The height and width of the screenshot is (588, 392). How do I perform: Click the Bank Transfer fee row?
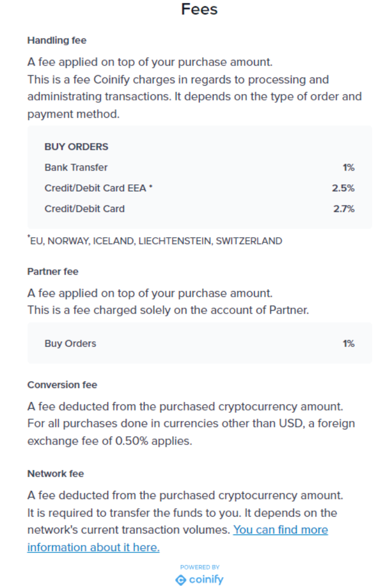[x=76, y=168]
